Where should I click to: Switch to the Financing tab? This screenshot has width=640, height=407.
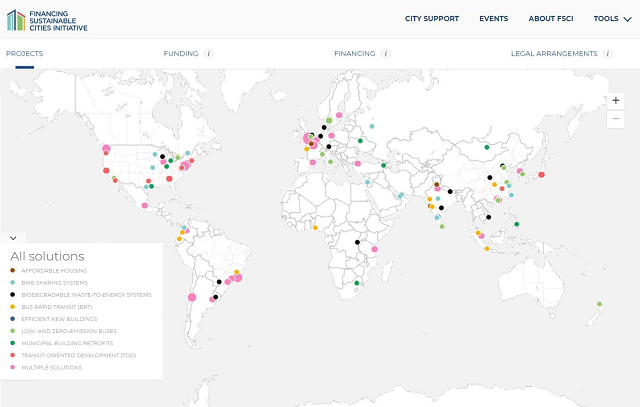354,53
